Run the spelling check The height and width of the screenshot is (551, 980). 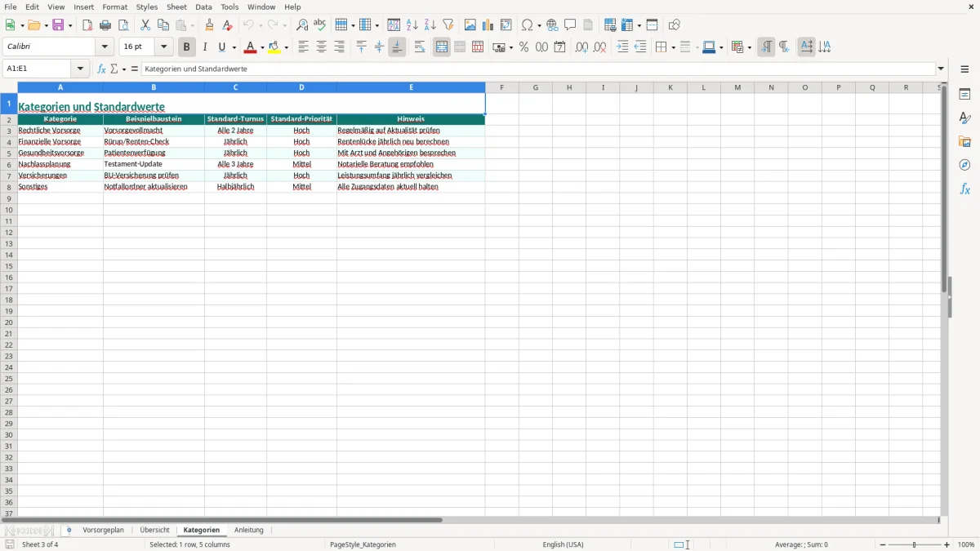pos(320,25)
